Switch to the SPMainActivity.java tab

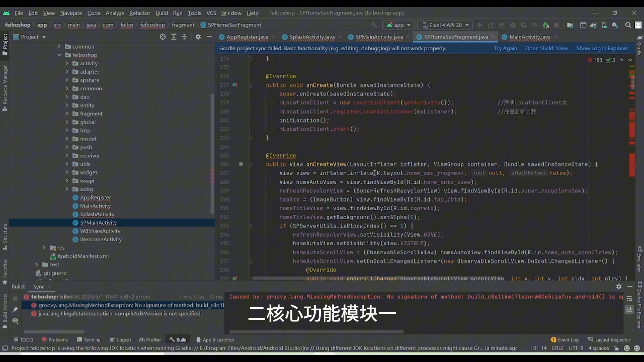point(379,37)
